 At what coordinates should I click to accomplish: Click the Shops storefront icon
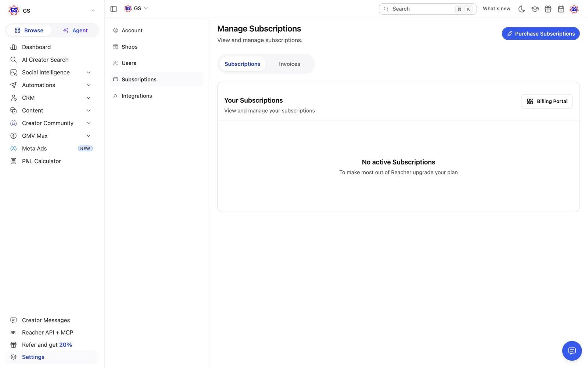(115, 47)
